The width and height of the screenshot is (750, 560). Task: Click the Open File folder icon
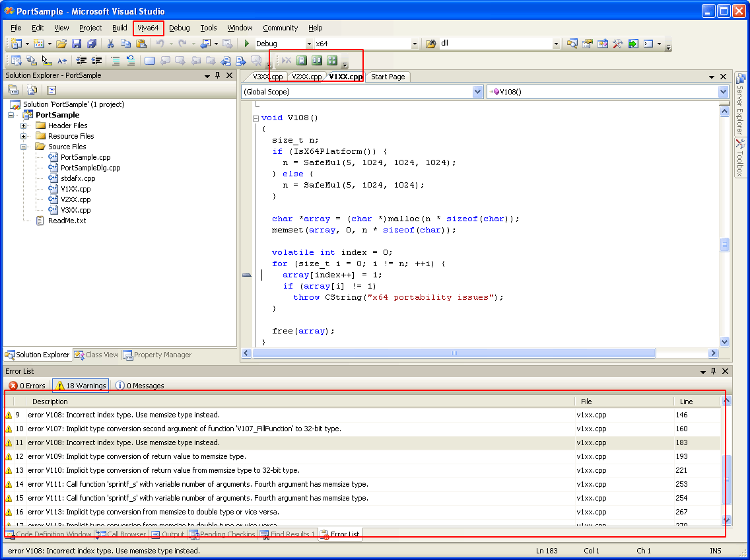[x=61, y=44]
